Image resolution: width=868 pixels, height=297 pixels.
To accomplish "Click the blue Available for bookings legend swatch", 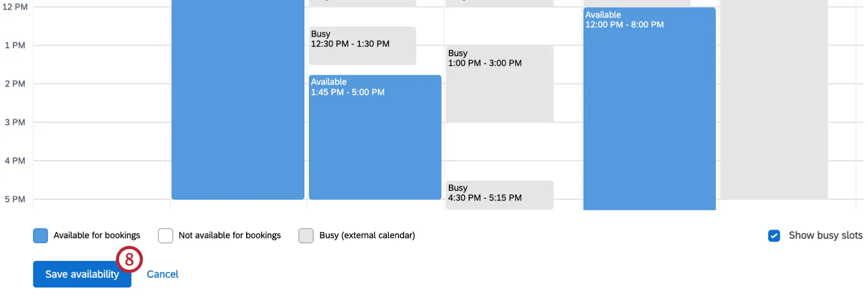I will pos(40,235).
